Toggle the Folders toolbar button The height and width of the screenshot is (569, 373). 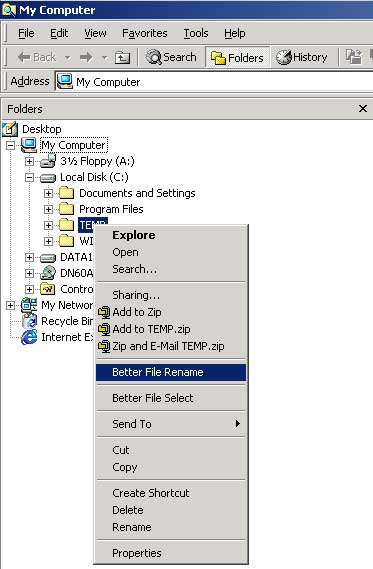(238, 57)
